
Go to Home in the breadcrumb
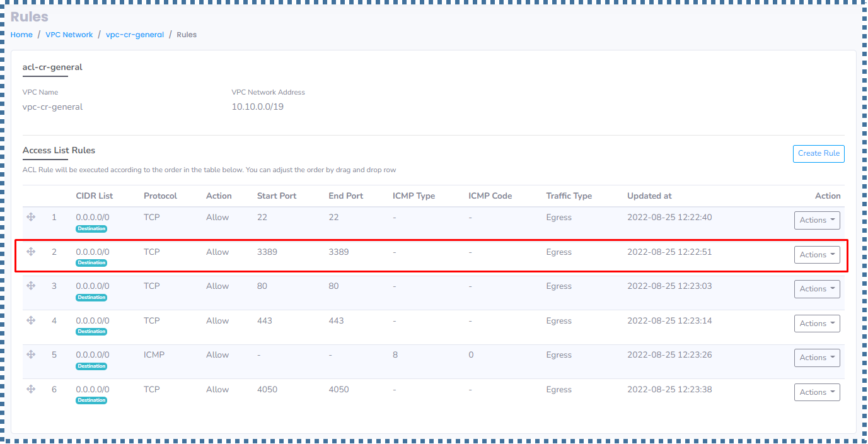21,35
